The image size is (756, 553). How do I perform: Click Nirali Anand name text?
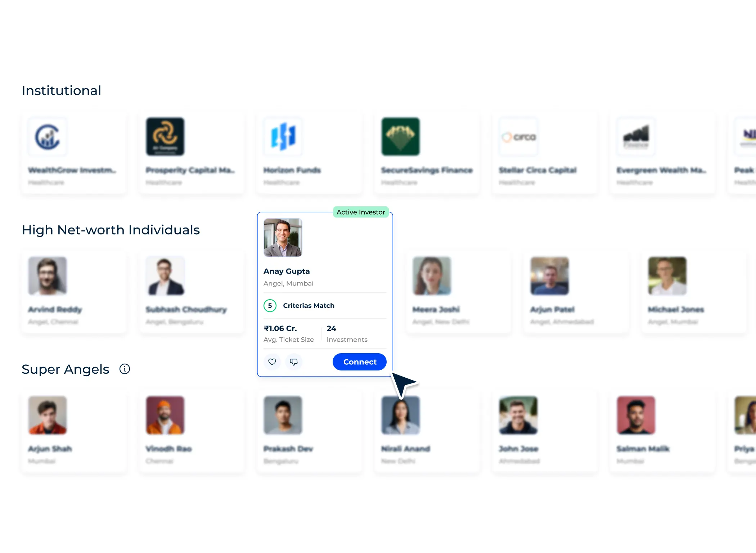[x=406, y=449]
